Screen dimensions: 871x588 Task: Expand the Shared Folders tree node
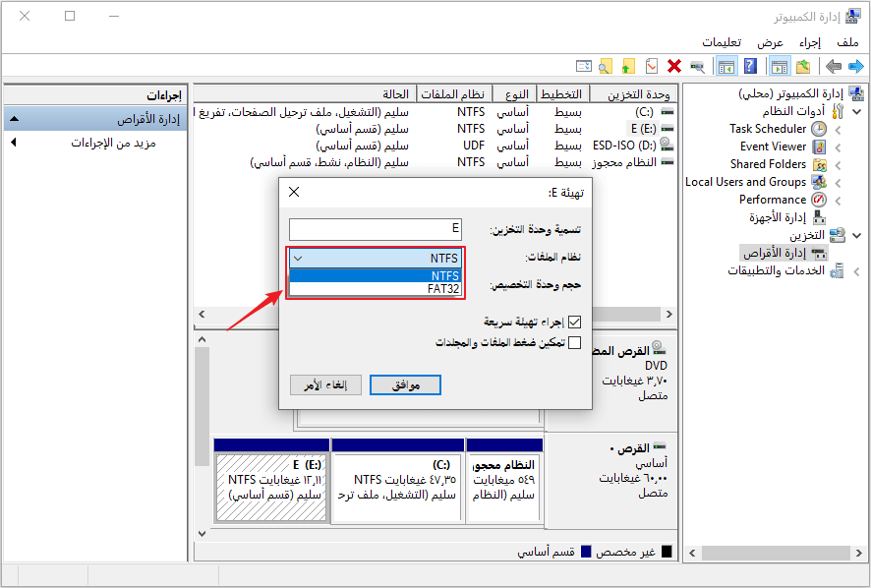point(838,165)
